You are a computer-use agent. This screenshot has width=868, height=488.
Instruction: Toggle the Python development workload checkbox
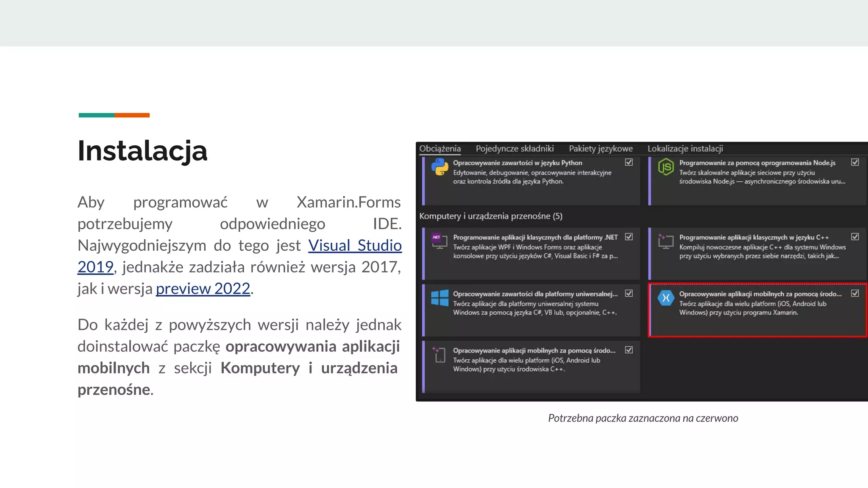629,162
